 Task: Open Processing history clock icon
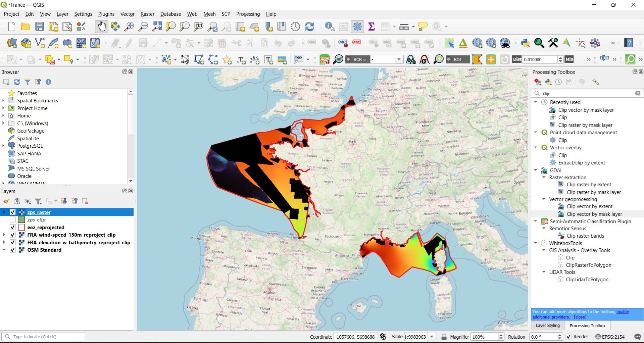[558, 82]
